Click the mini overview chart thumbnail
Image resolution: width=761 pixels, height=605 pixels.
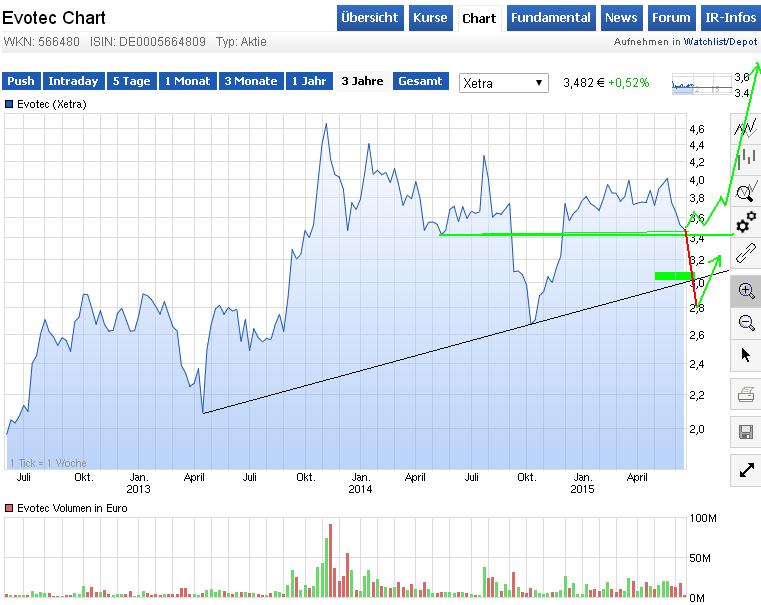click(x=702, y=84)
